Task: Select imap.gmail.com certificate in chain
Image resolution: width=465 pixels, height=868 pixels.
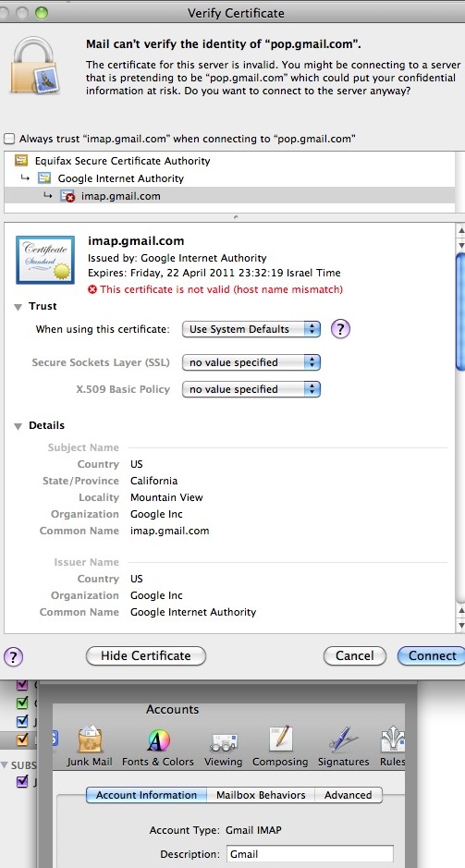Action: 229,196
